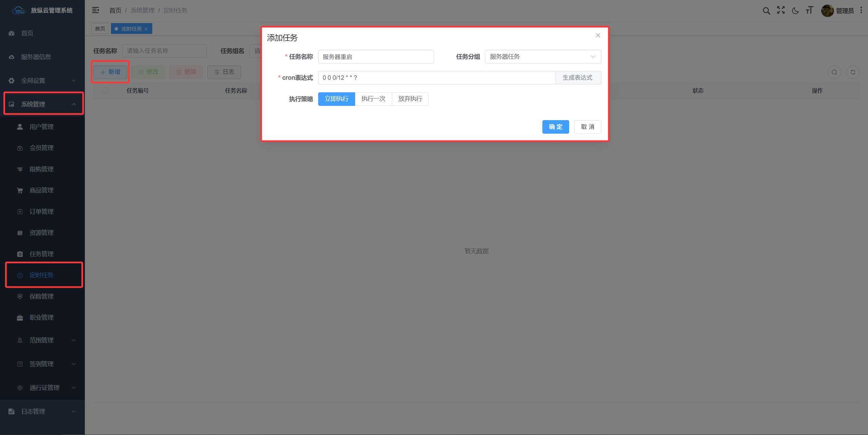Click the table refresh icon
Image resolution: width=868 pixels, height=435 pixels.
(853, 72)
